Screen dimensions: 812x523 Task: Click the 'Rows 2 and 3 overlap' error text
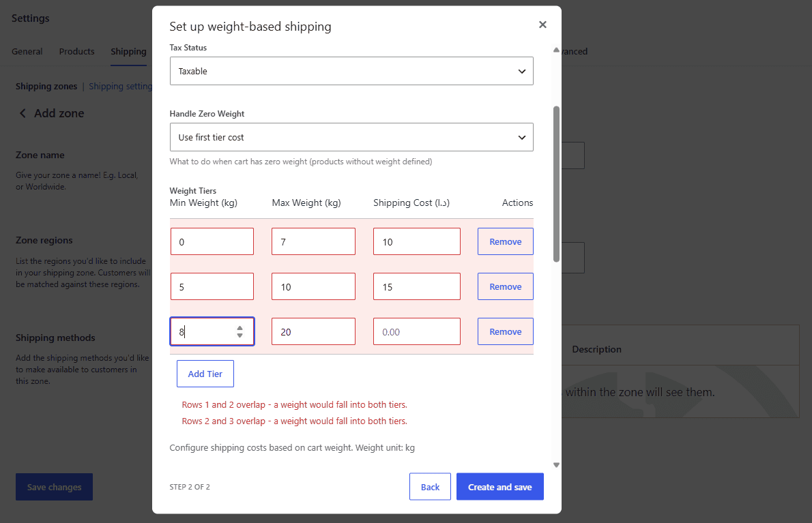pos(294,421)
